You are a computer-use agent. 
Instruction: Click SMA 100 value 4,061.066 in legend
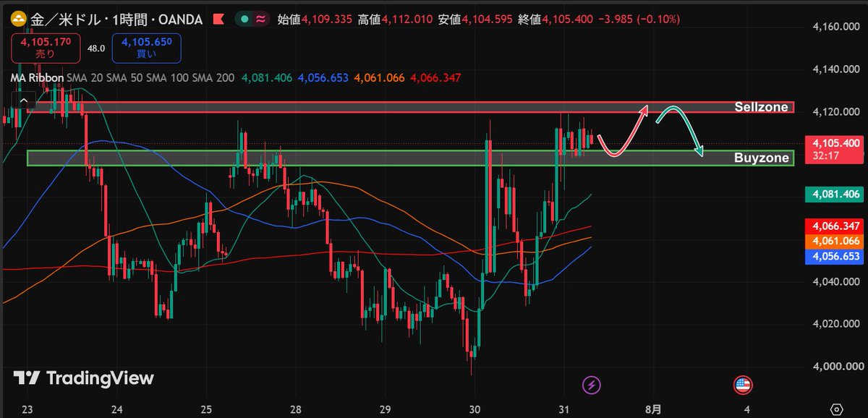click(x=379, y=77)
